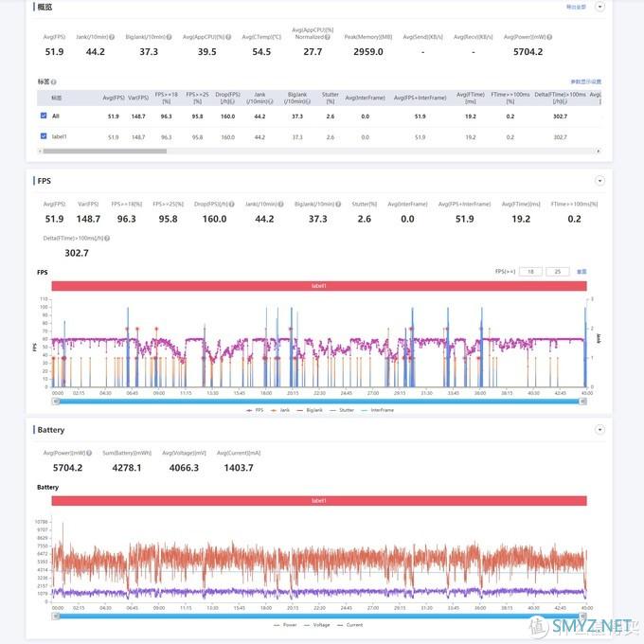Viewport: 644px width, 644px height.
Task: Click right handle of FPS chart range slider
Action: tap(582, 402)
